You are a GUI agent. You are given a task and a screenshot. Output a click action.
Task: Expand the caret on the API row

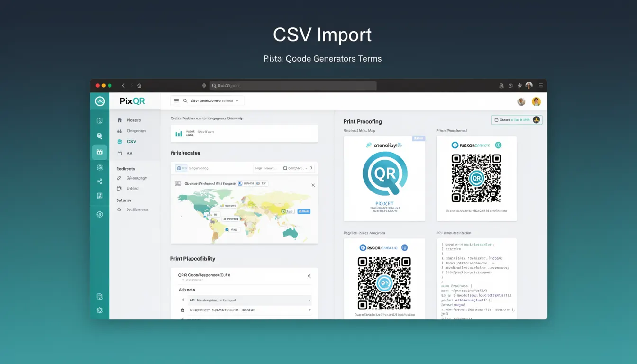tap(309, 300)
